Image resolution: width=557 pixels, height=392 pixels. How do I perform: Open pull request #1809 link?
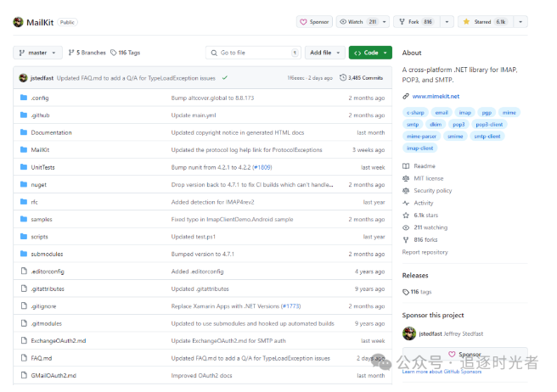click(263, 167)
